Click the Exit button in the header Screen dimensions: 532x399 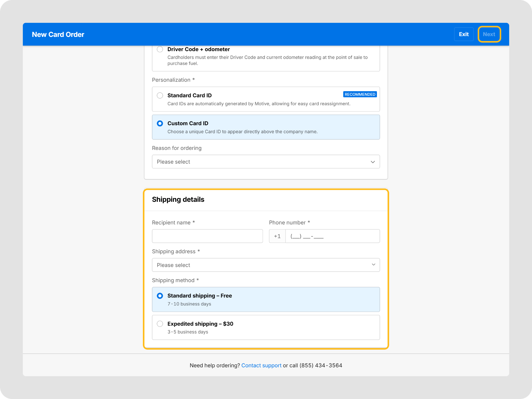464,34
